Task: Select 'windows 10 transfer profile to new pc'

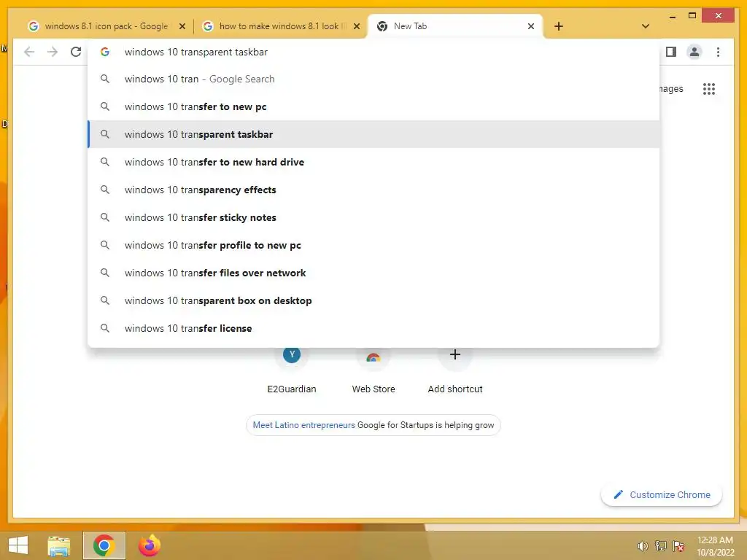Action: 373,245
